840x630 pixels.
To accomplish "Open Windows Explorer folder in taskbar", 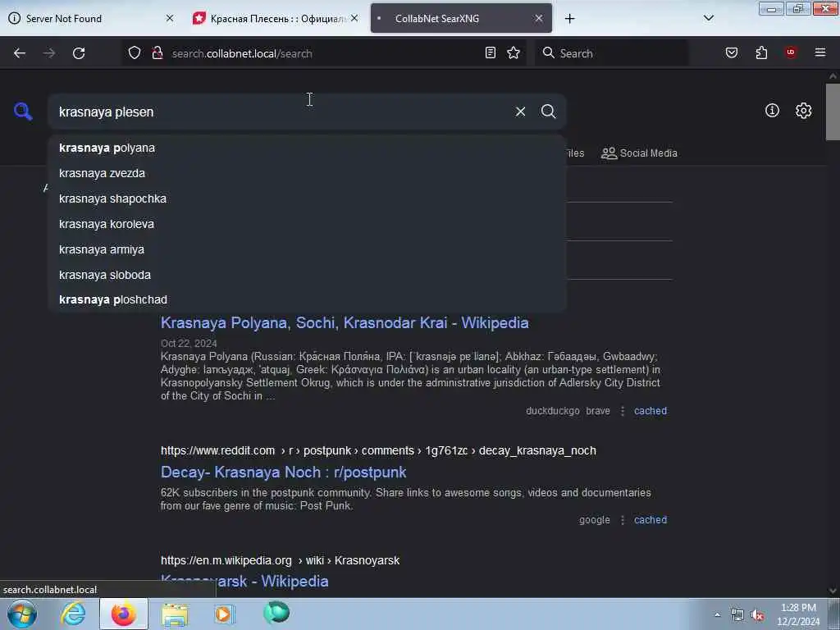I will (x=175, y=614).
